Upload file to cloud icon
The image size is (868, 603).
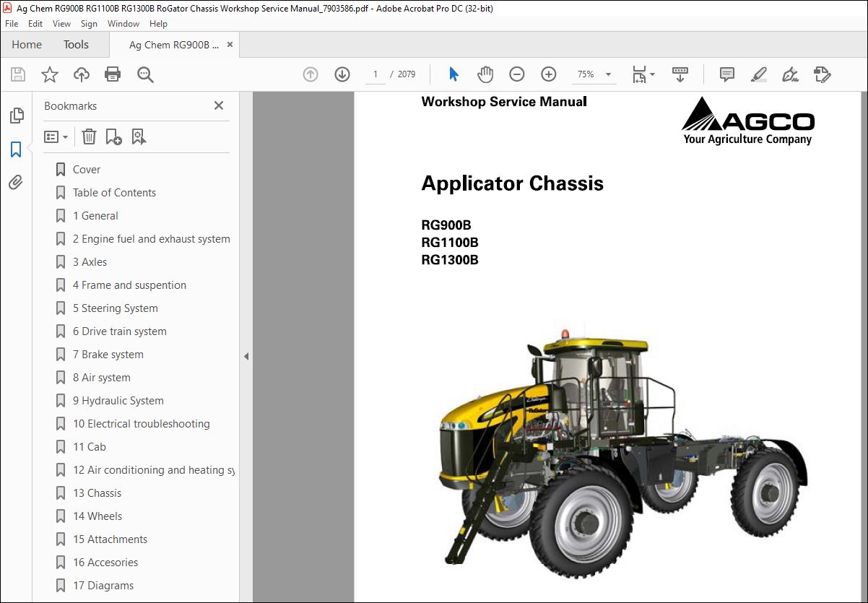pyautogui.click(x=82, y=74)
